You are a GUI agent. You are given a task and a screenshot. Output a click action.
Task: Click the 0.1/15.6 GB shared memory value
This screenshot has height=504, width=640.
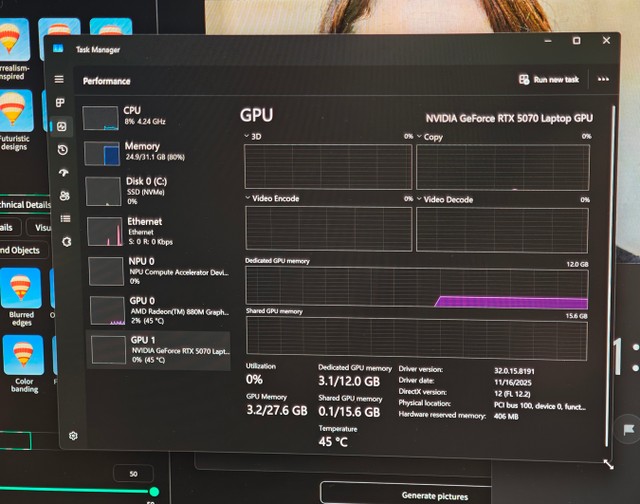(x=349, y=412)
